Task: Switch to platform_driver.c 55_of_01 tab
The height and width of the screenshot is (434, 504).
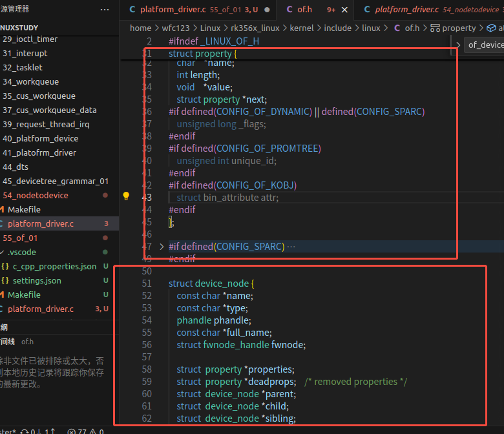Action: (x=199, y=10)
